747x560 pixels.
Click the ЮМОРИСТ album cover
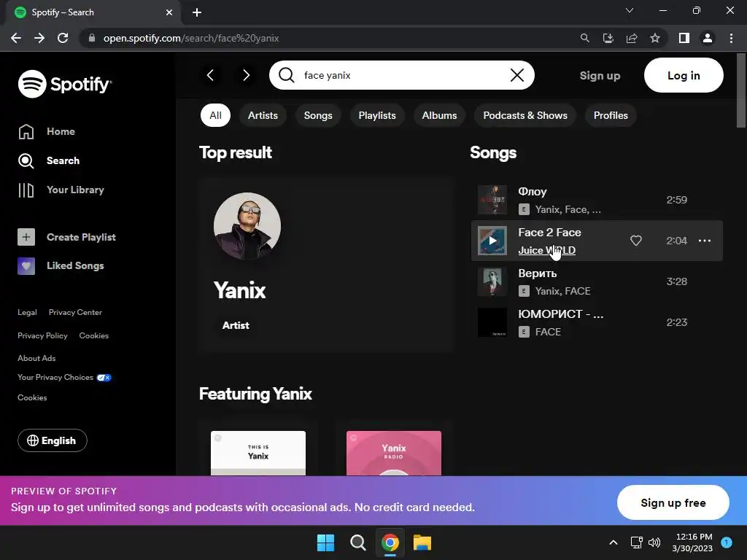492,322
